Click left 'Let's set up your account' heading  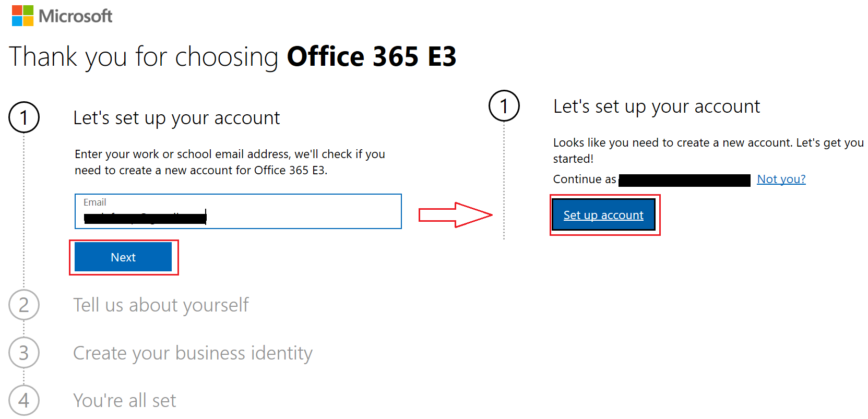click(176, 118)
